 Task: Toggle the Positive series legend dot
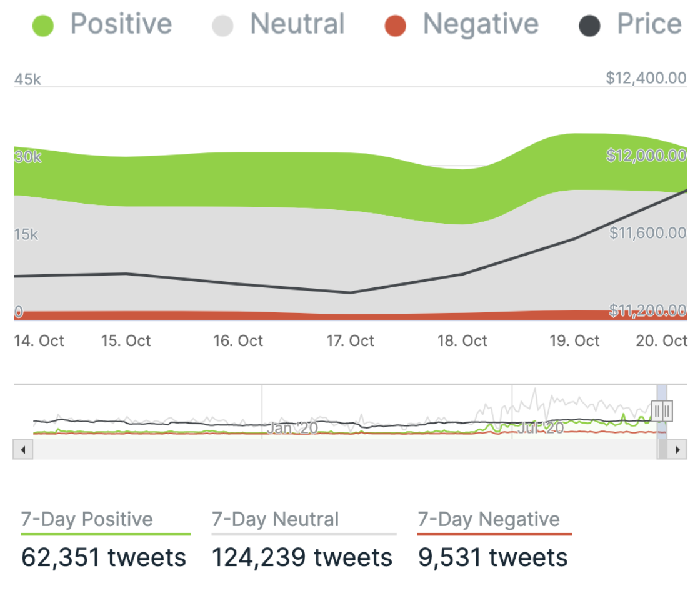(42, 26)
